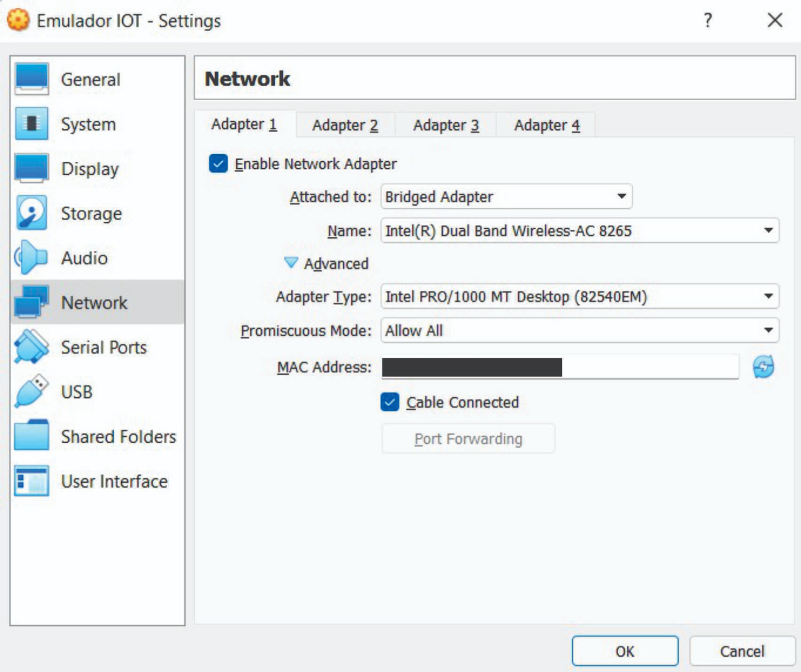Close the settings dialog window
The width and height of the screenshot is (801, 672).
(775, 21)
